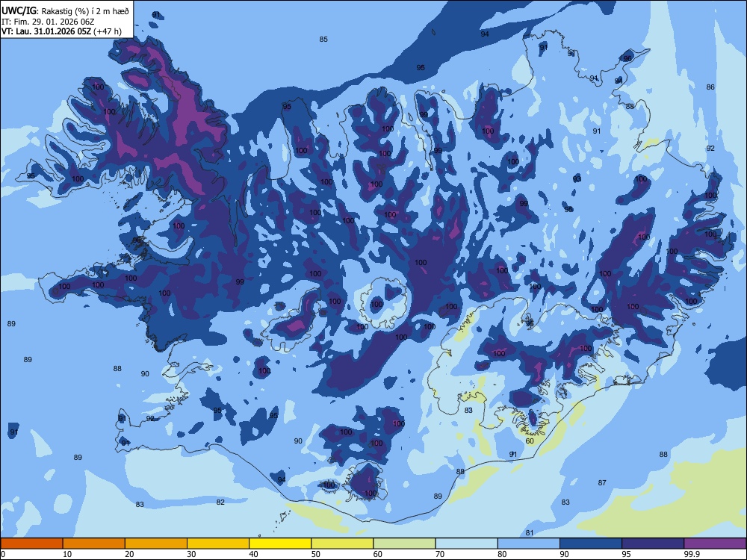Select the '87' humidity value on the map

tap(602, 482)
